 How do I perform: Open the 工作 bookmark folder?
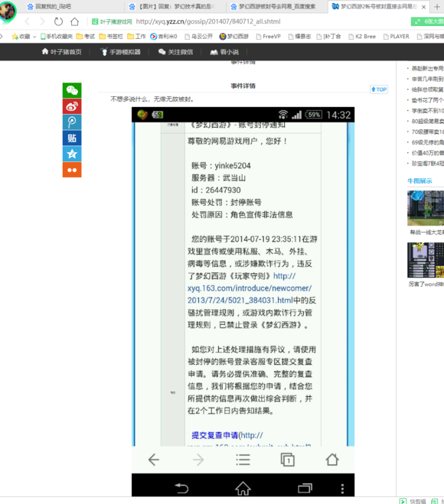pos(136,36)
